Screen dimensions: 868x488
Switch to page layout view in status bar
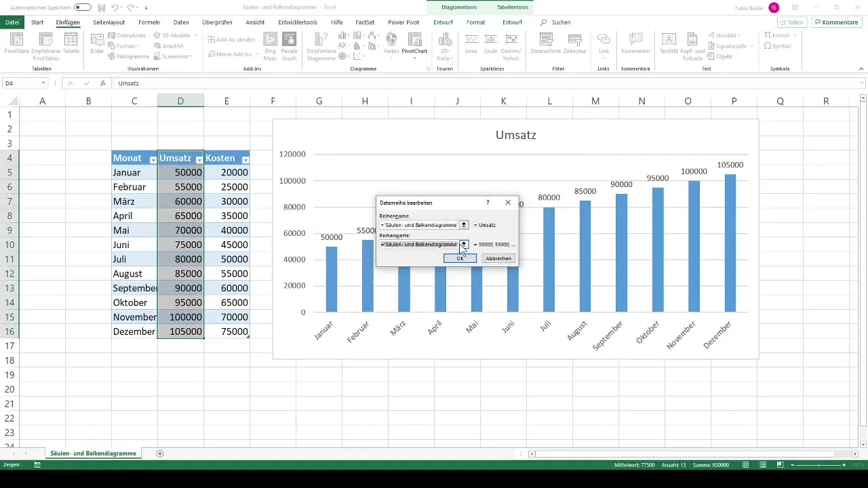tap(763, 464)
